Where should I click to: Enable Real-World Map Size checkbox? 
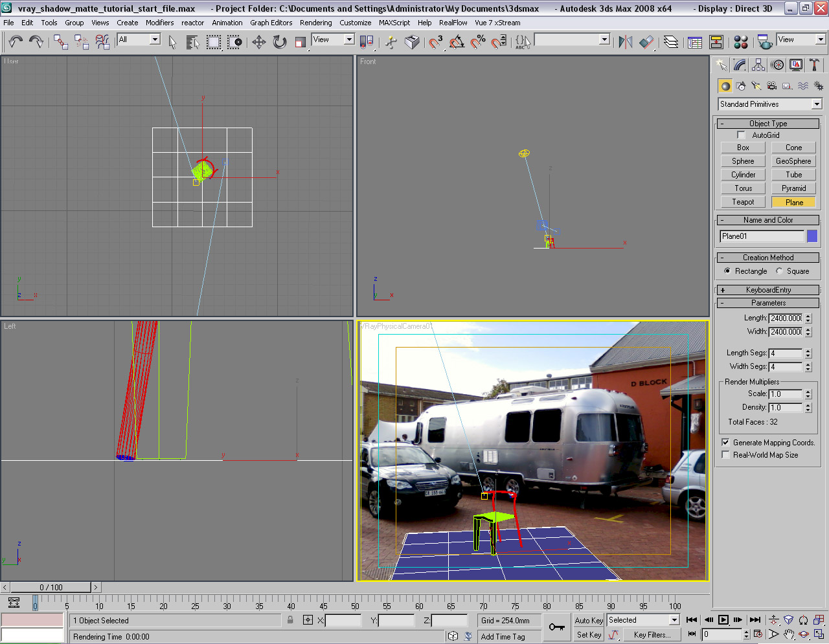click(x=725, y=455)
